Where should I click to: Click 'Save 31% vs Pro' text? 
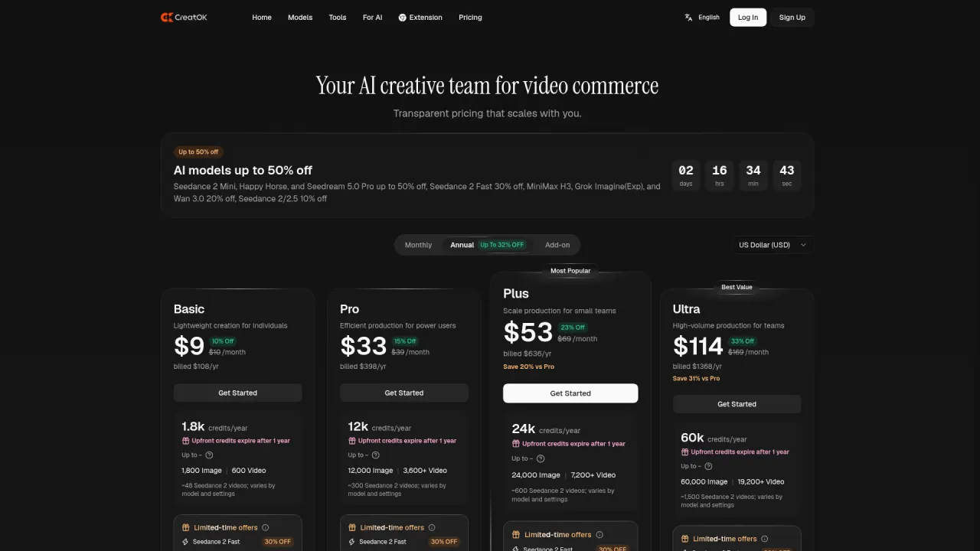(696, 378)
